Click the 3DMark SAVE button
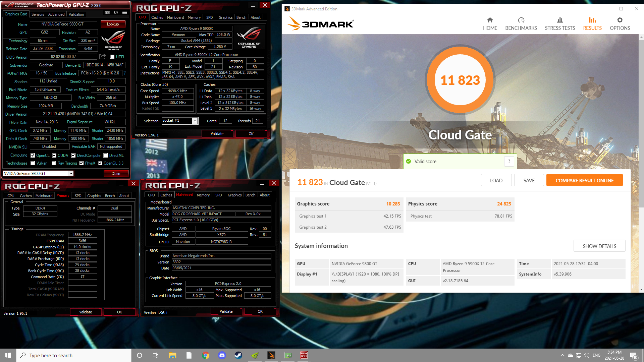The image size is (644, 362). tap(529, 180)
